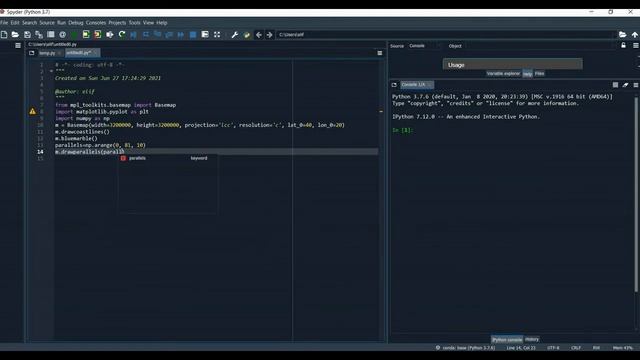Viewport: 640px width, 360px height.
Task: Click the Back arrow in the toolbar
Action: [x=258, y=35]
